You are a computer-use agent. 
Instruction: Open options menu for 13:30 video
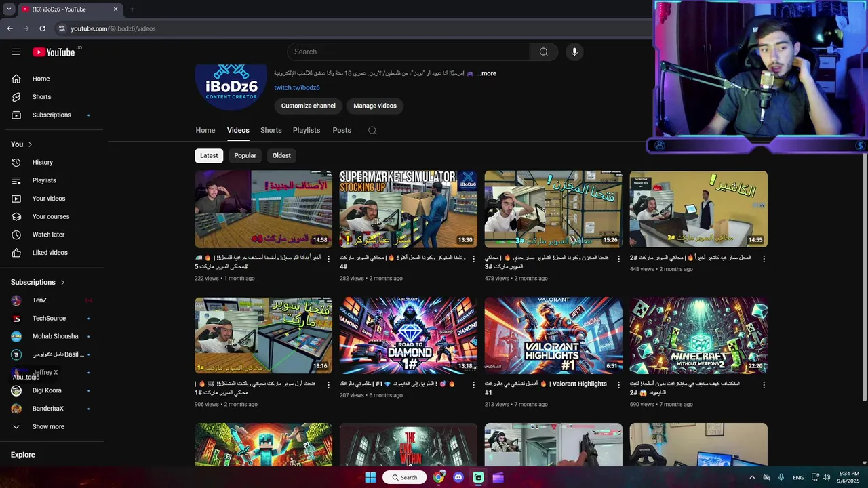pyautogui.click(x=474, y=259)
